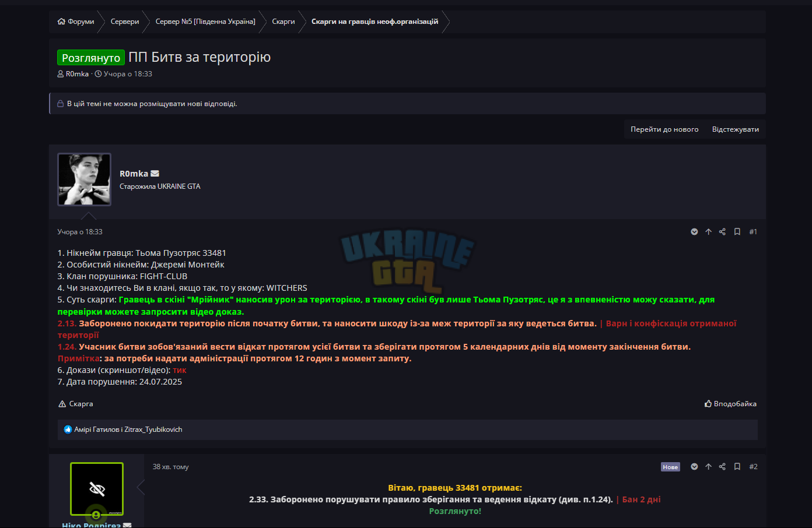812x528 pixels.
Task: Click R0mka's avatar thumbnail
Action: click(84, 179)
